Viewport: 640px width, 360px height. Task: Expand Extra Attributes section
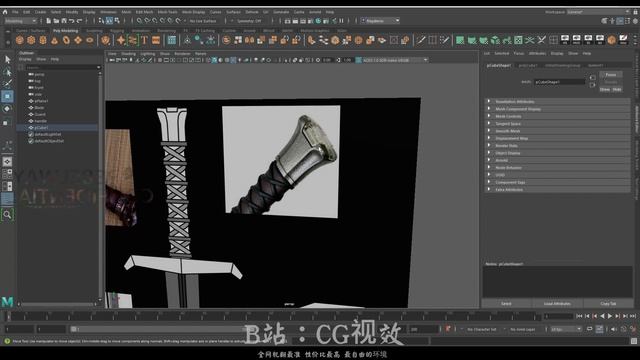tap(558, 189)
